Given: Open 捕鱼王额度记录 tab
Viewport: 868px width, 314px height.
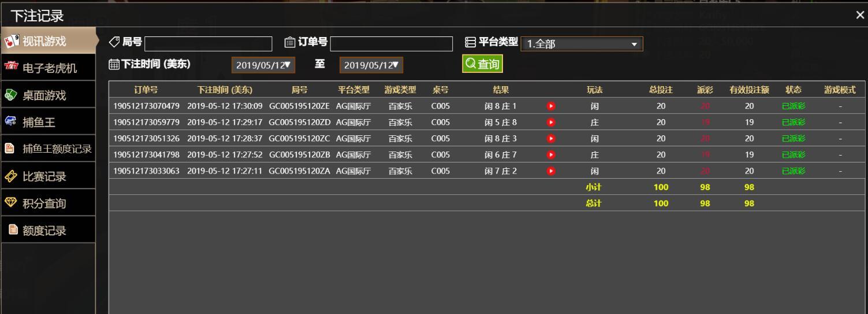Looking at the screenshot, I should [47, 149].
